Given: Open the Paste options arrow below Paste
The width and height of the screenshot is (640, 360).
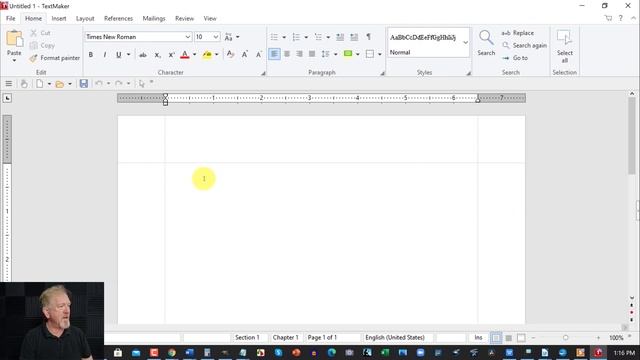Looking at the screenshot, I should coord(14,60).
